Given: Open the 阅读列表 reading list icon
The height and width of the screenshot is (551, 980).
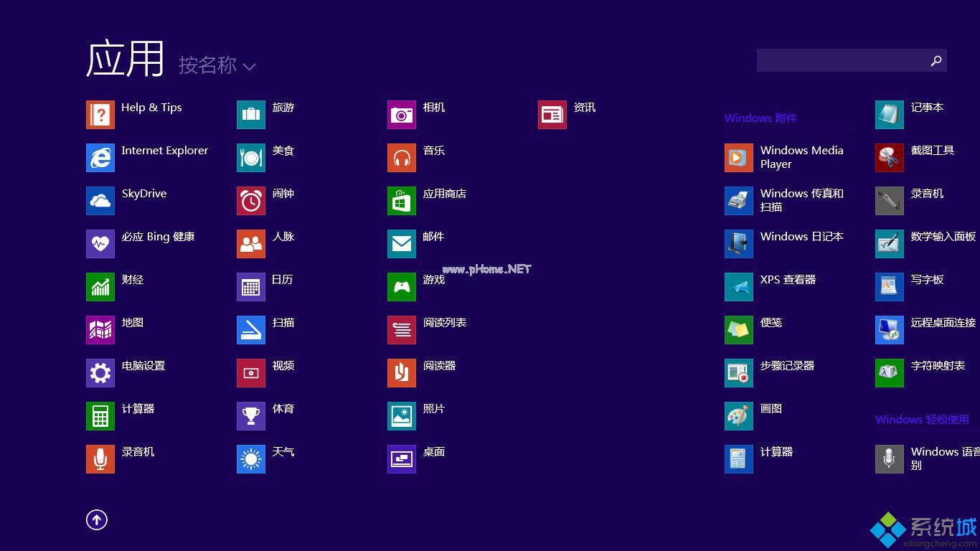Looking at the screenshot, I should click(x=402, y=330).
